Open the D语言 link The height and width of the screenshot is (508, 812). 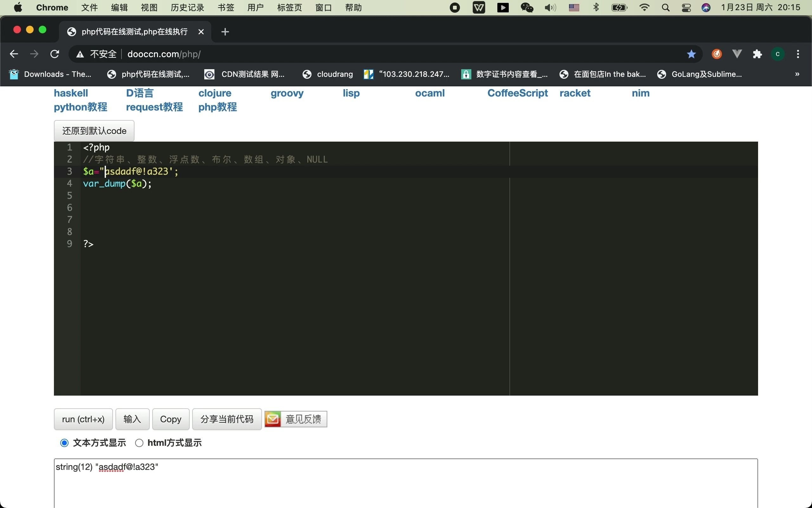[140, 93]
